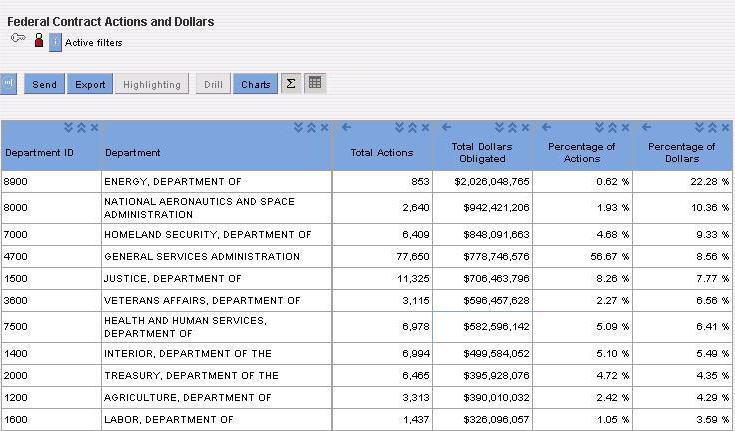735x431 pixels.
Task: Click the Export button
Action: [x=90, y=84]
